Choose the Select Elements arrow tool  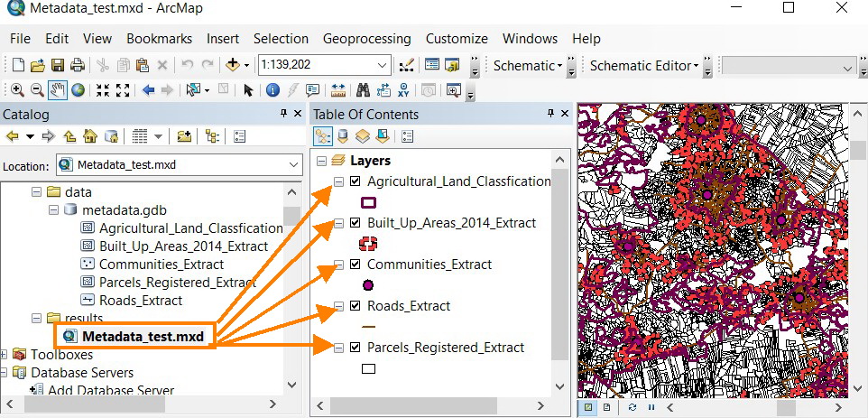247,90
